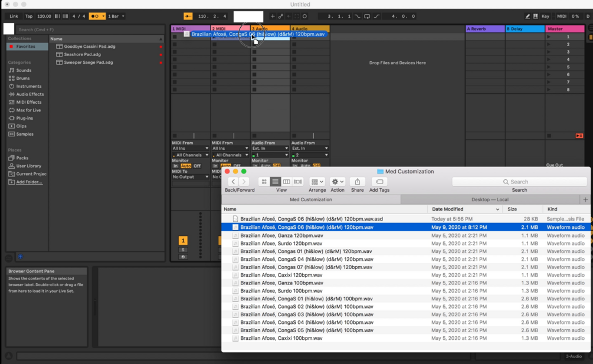
Task: Click Add Folder link in Places
Action: tap(29, 182)
